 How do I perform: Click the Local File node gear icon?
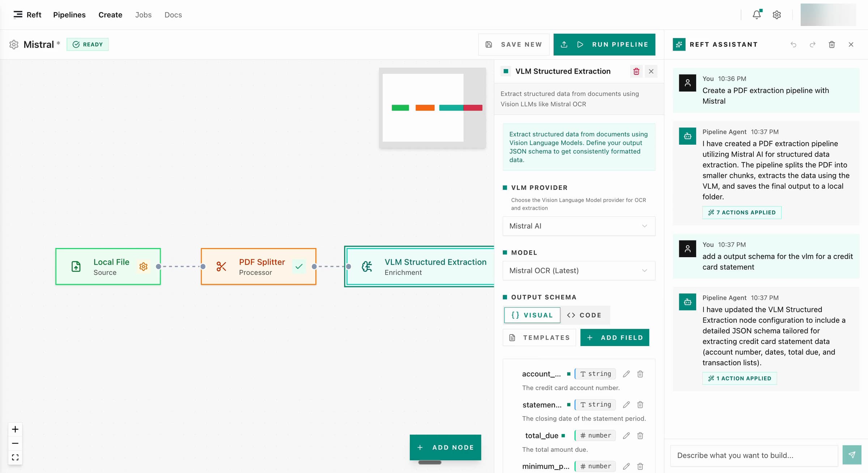point(143,267)
